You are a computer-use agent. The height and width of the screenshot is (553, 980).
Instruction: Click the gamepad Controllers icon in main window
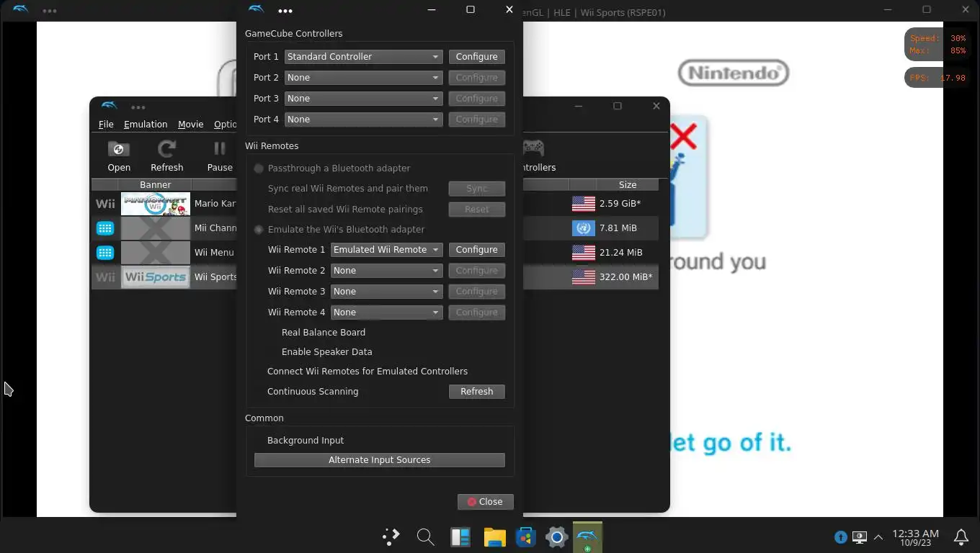coord(533,148)
